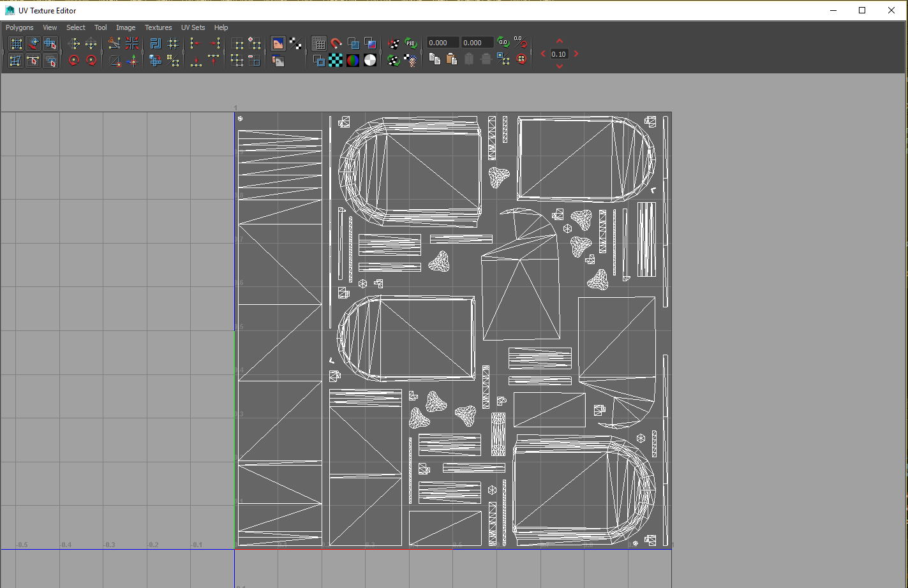Flip selected UVs in U direction

point(74,43)
